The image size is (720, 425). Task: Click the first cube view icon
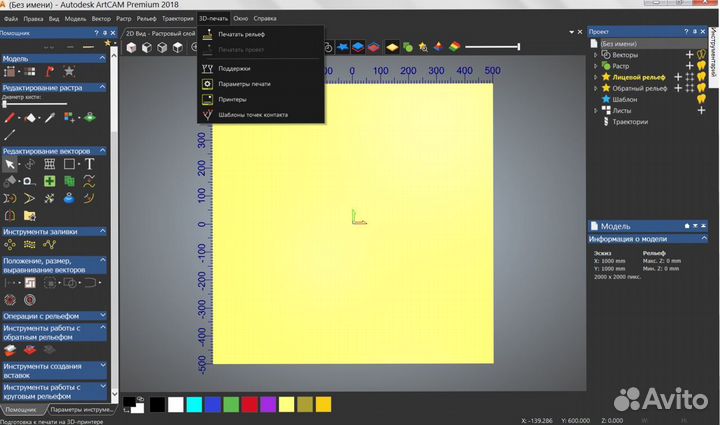131,47
